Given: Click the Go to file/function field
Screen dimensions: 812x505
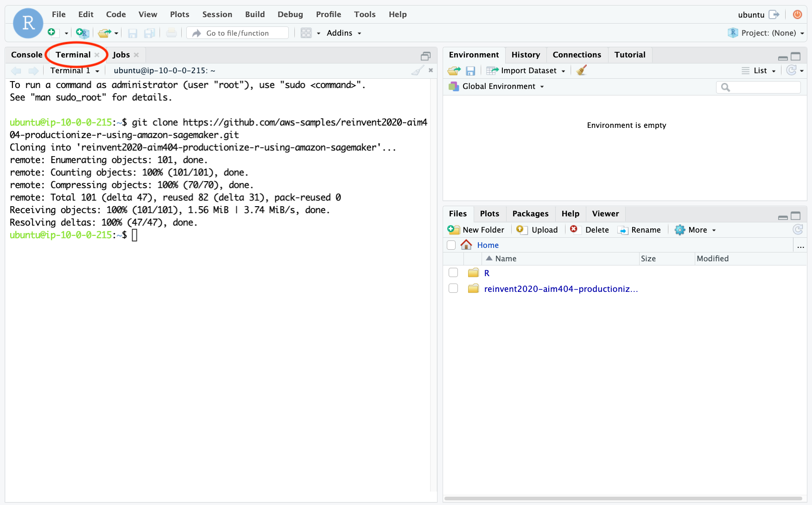Looking at the screenshot, I should coord(237,33).
